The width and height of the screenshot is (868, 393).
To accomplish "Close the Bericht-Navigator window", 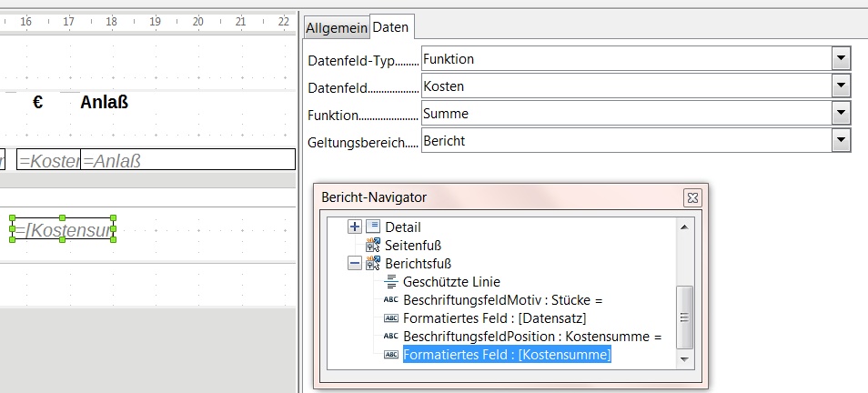I will coord(692,197).
